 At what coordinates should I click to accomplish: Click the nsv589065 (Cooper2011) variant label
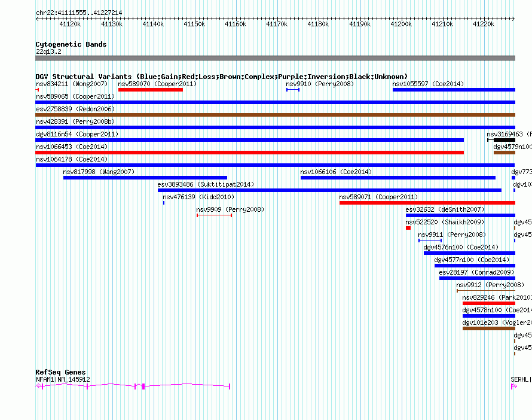(75, 96)
